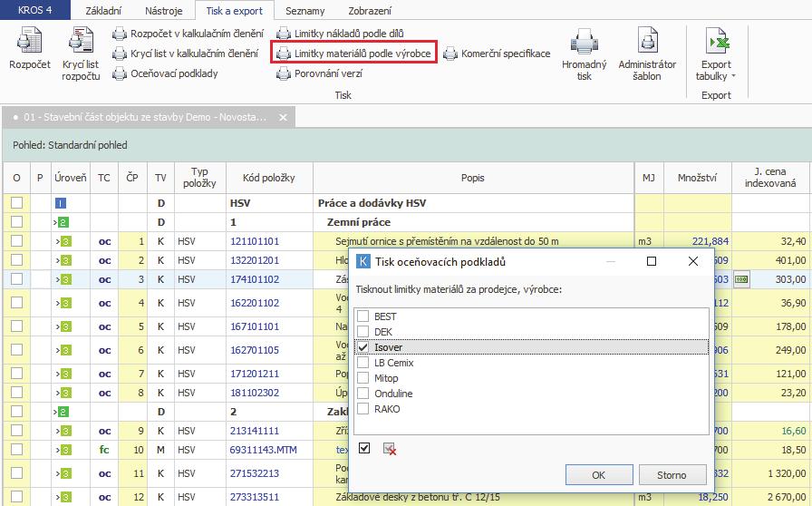Expand row 8 with code 181102302
The width and height of the screenshot is (812, 506).
(x=58, y=393)
